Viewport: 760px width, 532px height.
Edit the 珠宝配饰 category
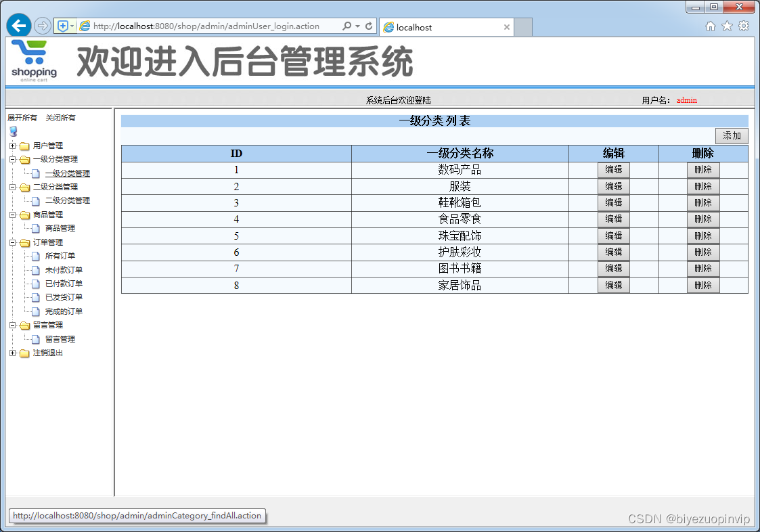tap(614, 236)
